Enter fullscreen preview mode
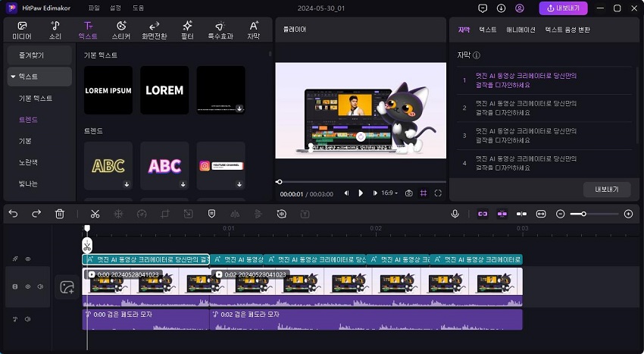This screenshot has height=354, width=644. [x=438, y=193]
